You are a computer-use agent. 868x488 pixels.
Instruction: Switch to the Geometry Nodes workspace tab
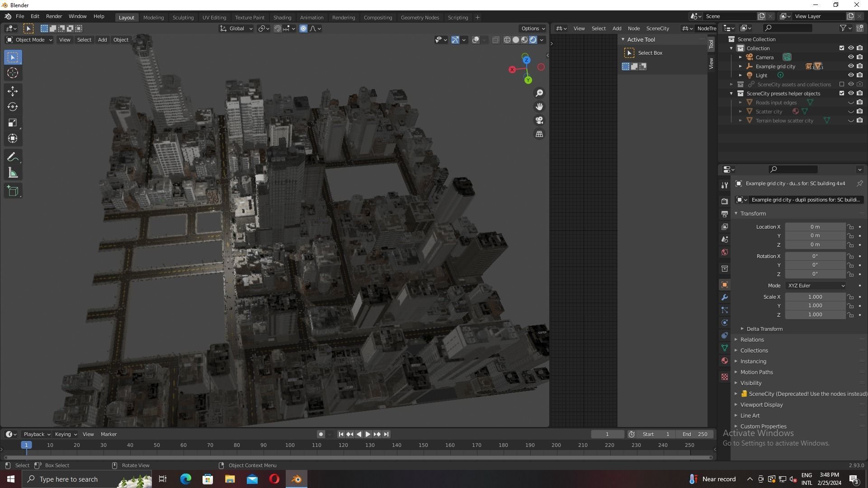420,18
